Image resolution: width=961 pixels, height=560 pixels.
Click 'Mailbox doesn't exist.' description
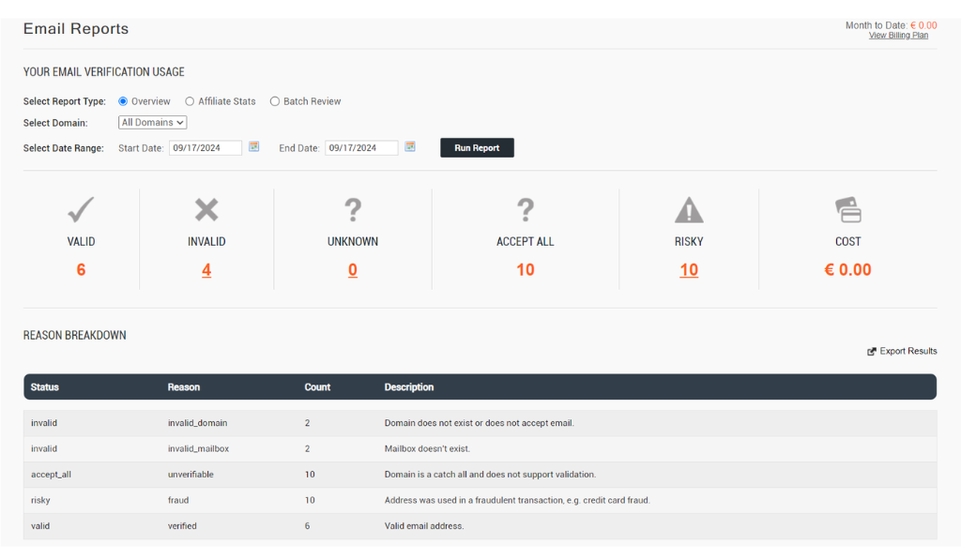click(x=427, y=448)
